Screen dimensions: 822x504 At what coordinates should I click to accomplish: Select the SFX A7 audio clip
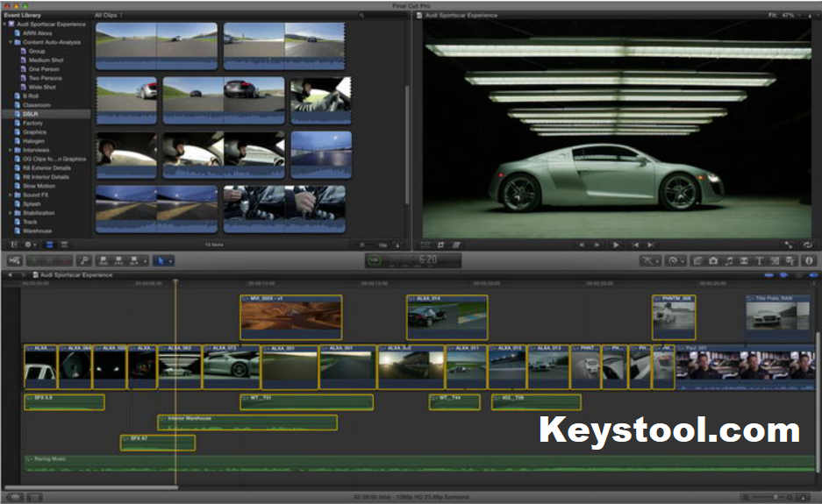click(158, 443)
